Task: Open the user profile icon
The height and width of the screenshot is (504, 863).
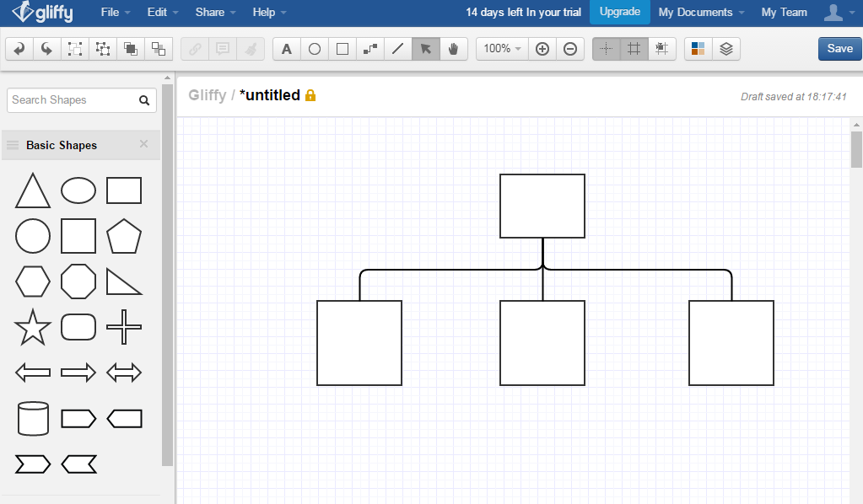Action: click(833, 12)
